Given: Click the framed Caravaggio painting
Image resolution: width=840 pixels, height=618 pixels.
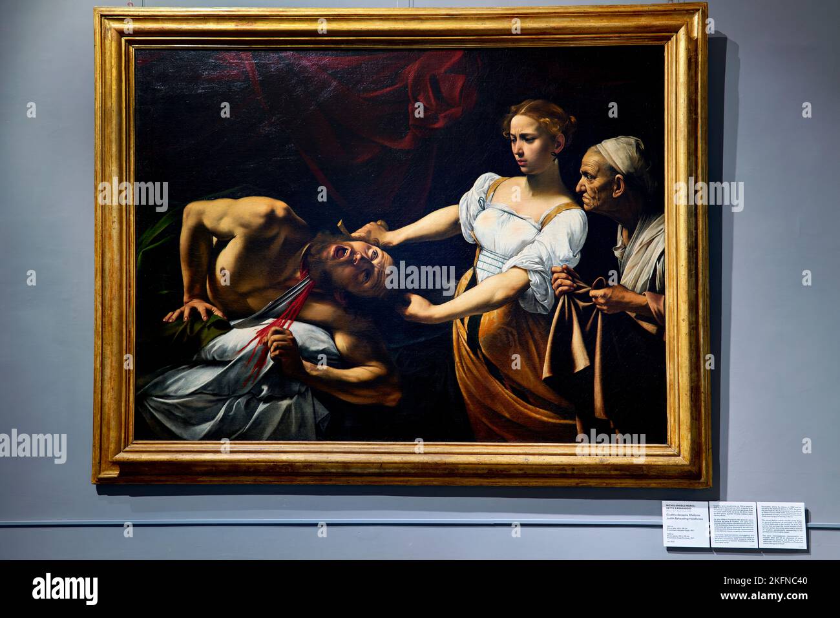Looking at the screenshot, I should pos(401,247).
